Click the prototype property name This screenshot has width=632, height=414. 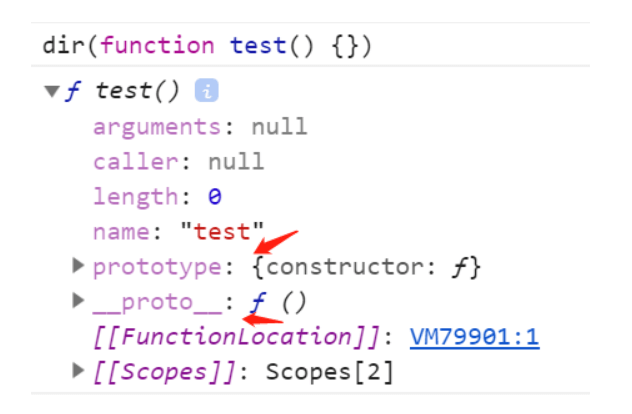pyautogui.click(x=157, y=268)
